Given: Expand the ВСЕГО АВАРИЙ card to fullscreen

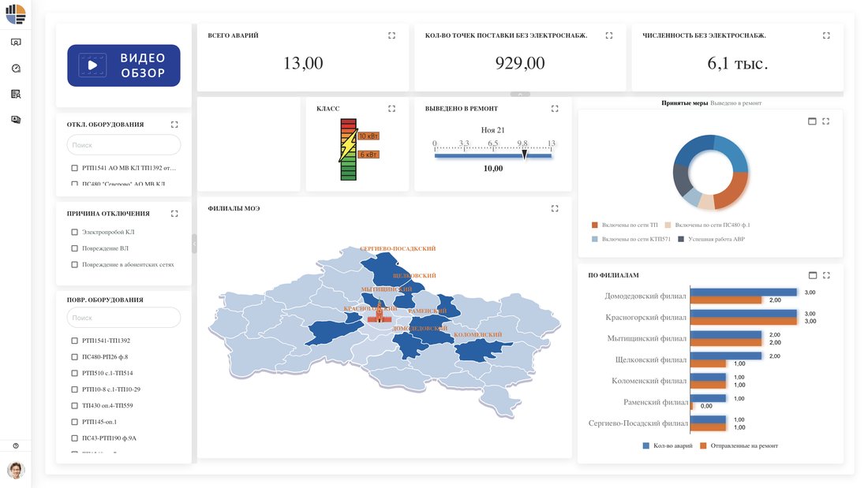Looking at the screenshot, I should coord(392,35).
